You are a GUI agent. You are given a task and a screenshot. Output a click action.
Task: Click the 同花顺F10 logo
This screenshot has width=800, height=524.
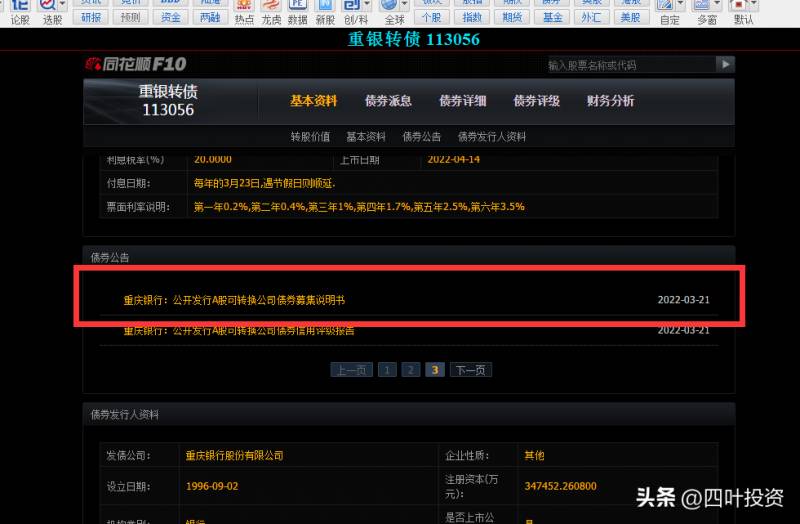(x=136, y=64)
